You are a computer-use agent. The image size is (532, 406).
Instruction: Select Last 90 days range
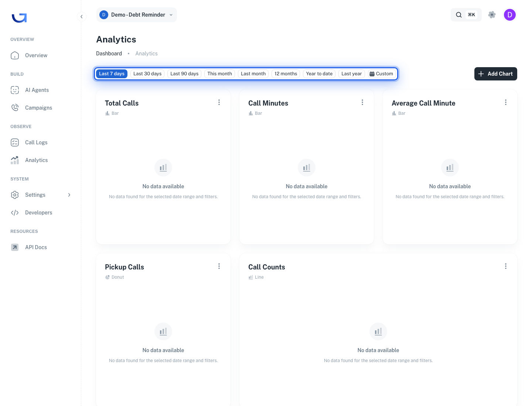point(184,74)
